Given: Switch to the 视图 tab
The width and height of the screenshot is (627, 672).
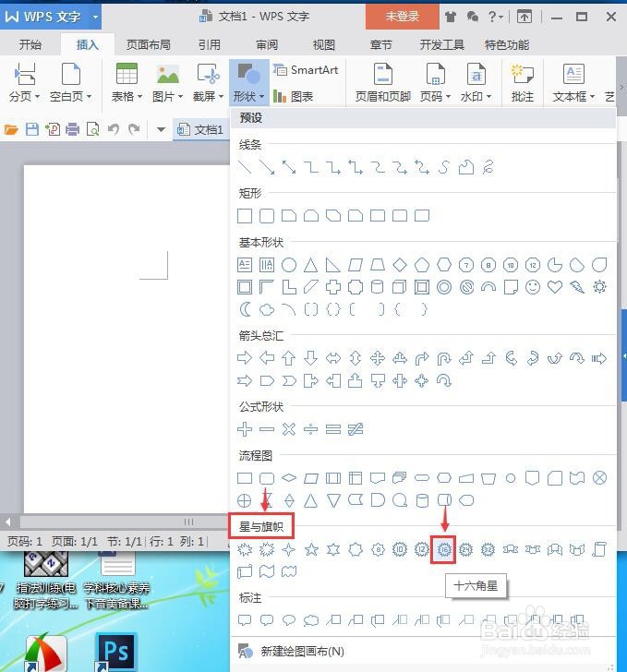Looking at the screenshot, I should tap(324, 44).
